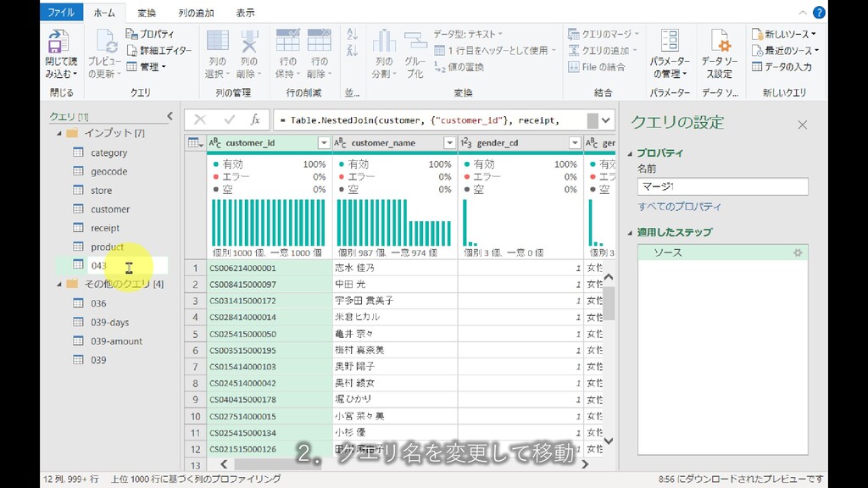Open the Advanced Editor (詳細エディター)
868x488 pixels.
[x=159, y=51]
